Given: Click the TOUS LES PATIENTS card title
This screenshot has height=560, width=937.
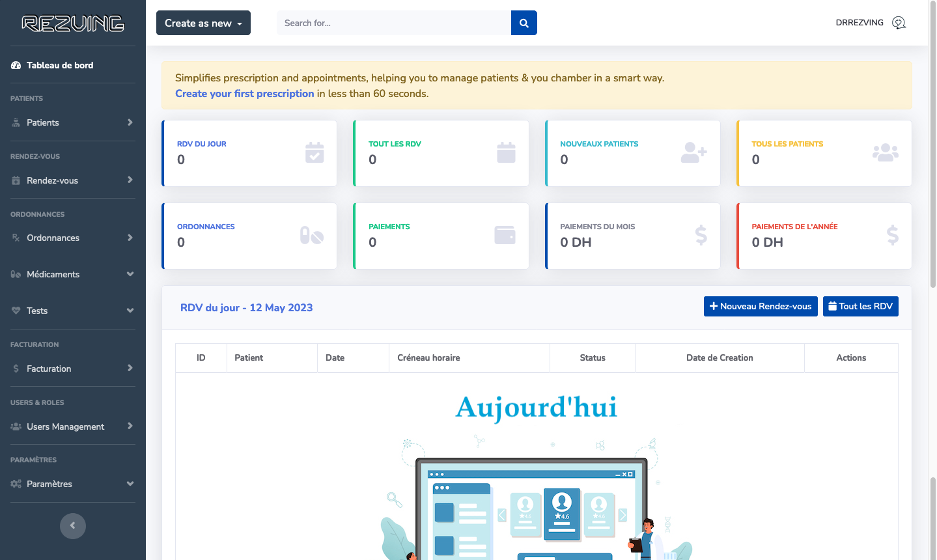Looking at the screenshot, I should click(787, 144).
